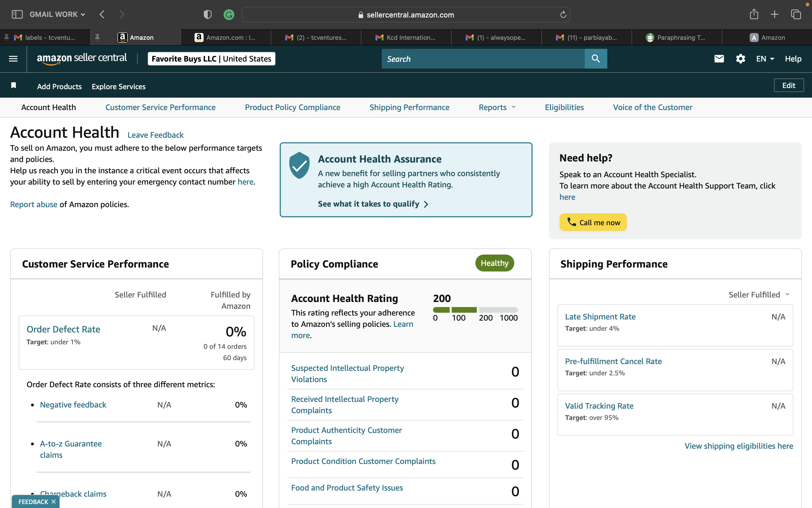
Task: Click the sellercentral.amazon.com address bar
Action: (x=406, y=14)
